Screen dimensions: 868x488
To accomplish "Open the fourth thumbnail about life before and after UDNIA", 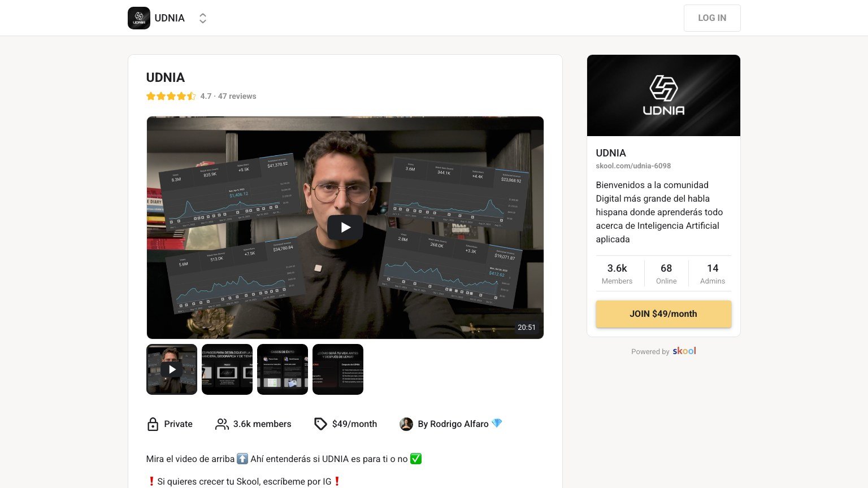I will tap(338, 369).
